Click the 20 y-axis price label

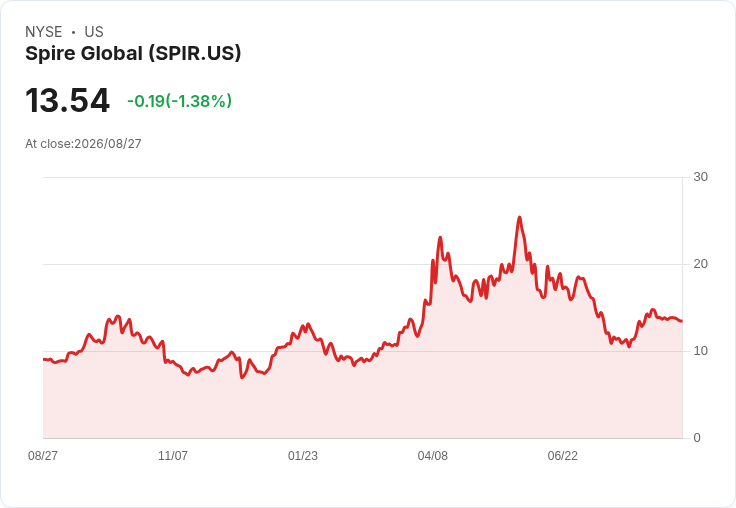click(700, 264)
